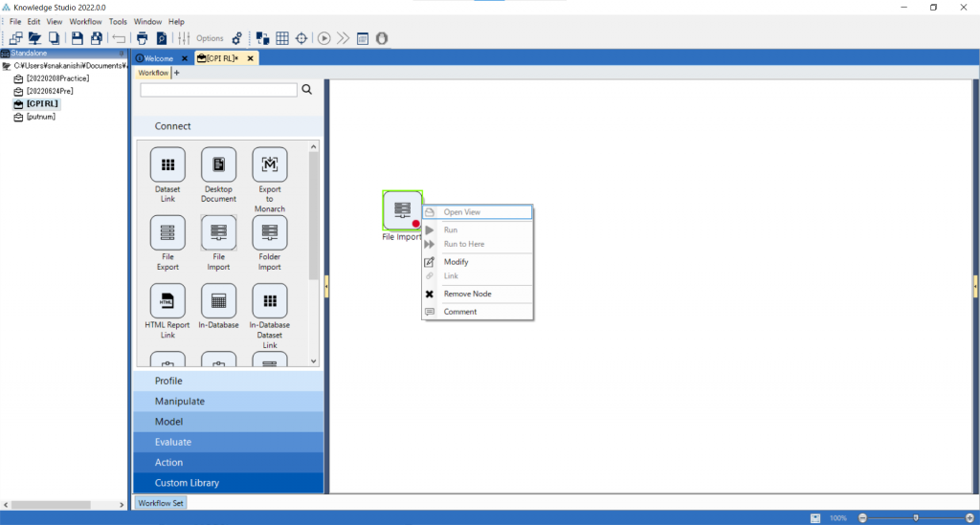Click the Copy pages toolbar icon
Viewport: 980px width, 525px height.
click(x=55, y=38)
